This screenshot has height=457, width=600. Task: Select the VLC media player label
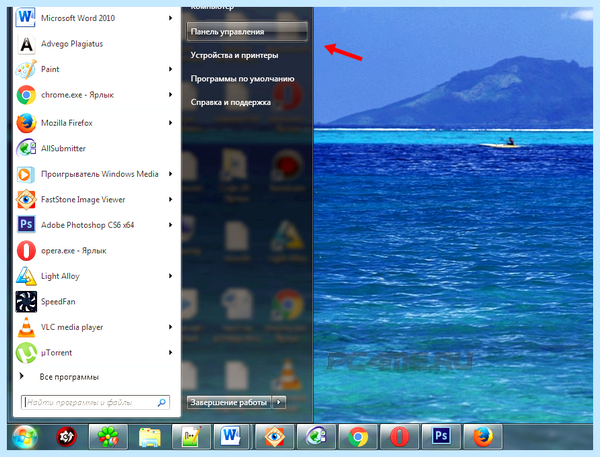point(72,327)
